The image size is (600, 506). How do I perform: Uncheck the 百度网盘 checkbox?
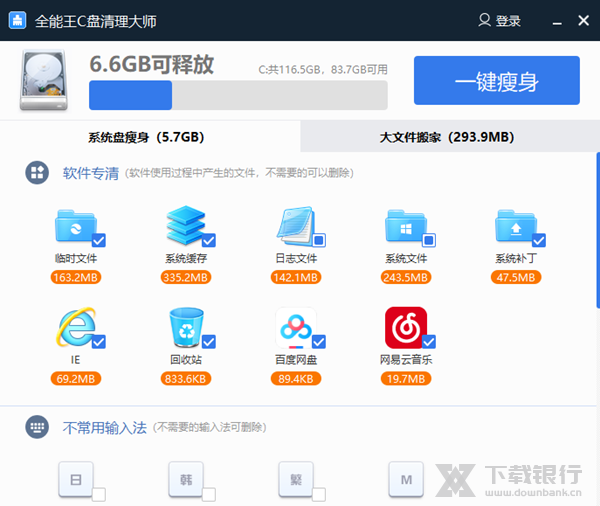[x=319, y=342]
